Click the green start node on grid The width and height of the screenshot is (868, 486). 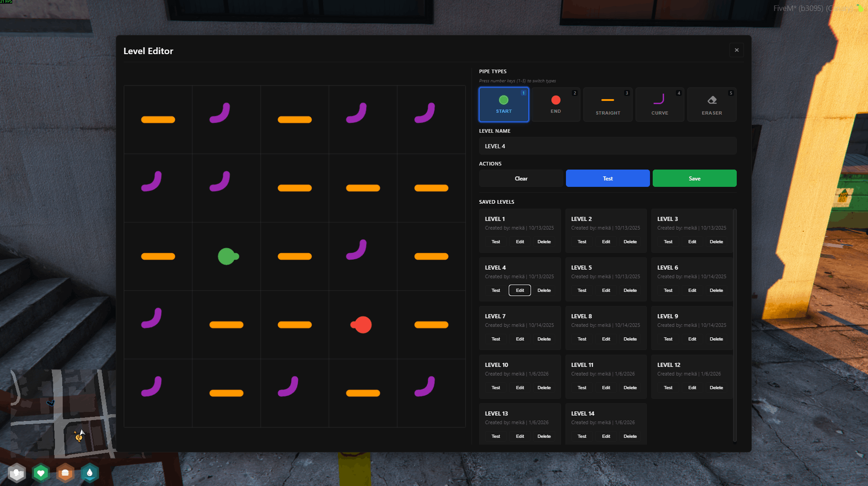[227, 256]
